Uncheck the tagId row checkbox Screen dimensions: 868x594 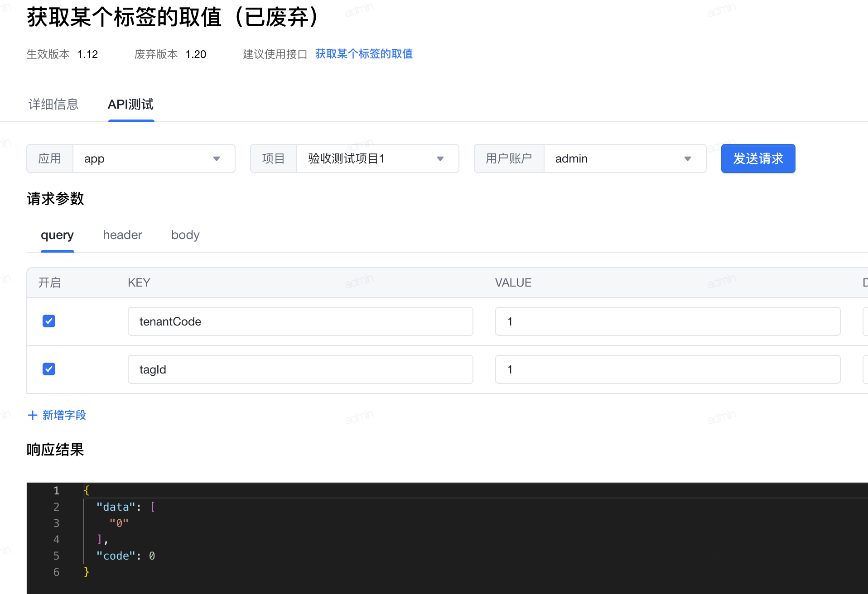[49, 369]
